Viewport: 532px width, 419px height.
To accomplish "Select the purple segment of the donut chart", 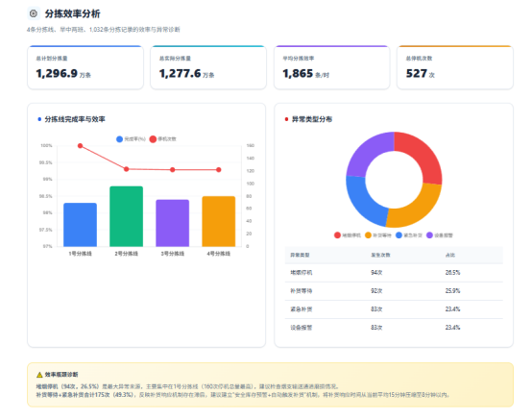I will (x=368, y=153).
